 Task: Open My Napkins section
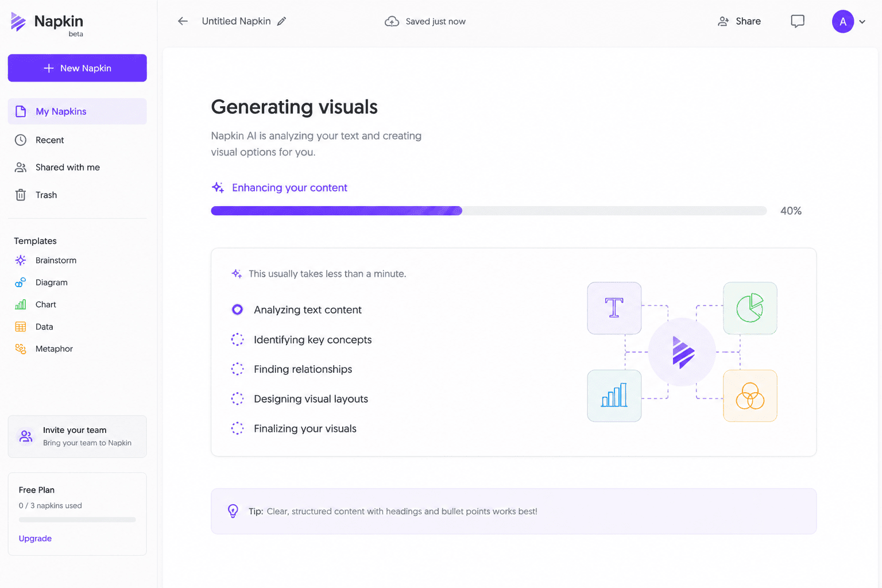78,111
